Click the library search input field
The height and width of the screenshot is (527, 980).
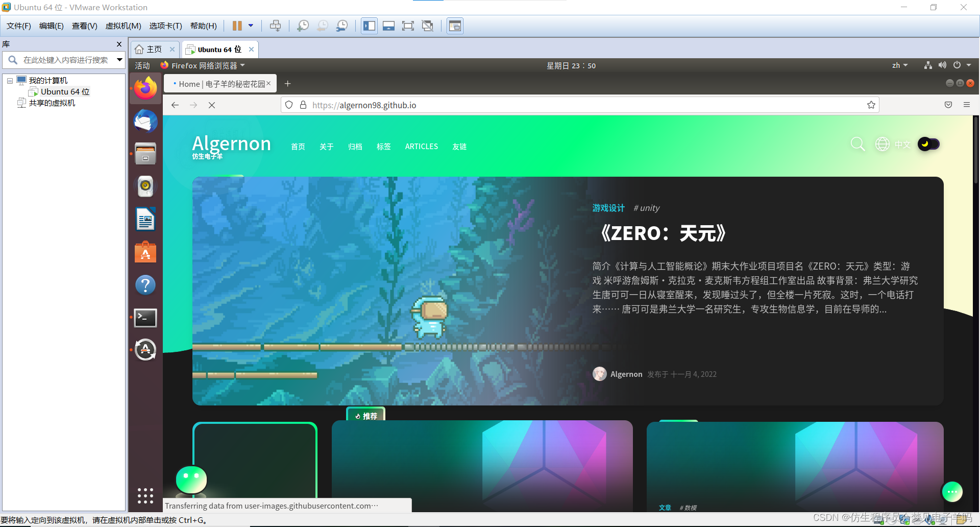tap(65, 60)
